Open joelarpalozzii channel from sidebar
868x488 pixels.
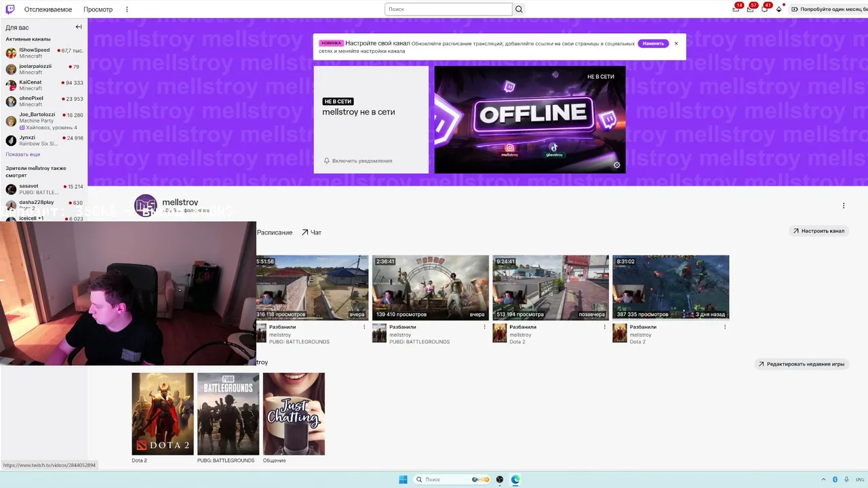tap(43, 69)
